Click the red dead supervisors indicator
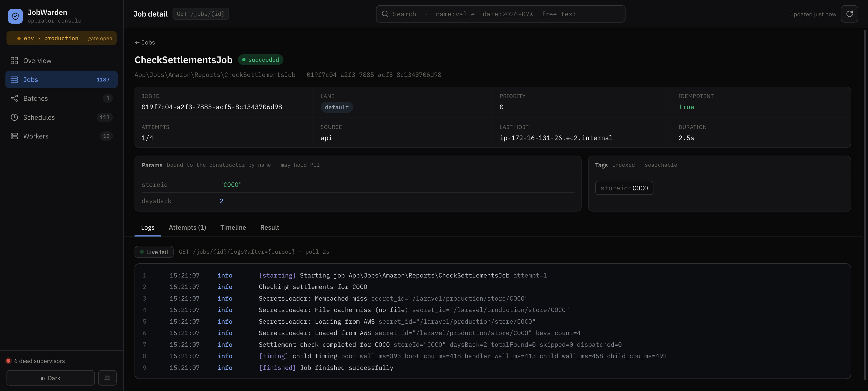Screen dimensions: 868x391 (8, 361)
